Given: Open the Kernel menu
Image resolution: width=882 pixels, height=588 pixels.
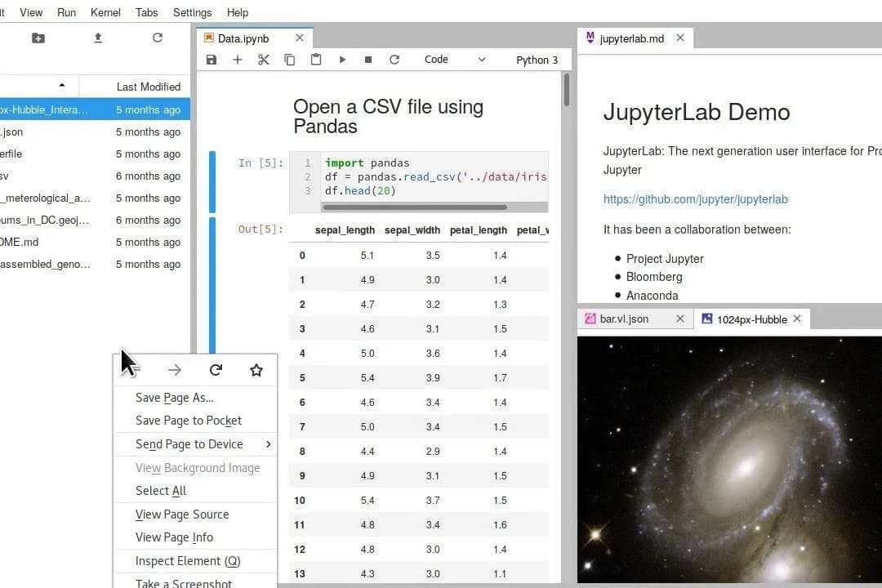Looking at the screenshot, I should pos(105,12).
